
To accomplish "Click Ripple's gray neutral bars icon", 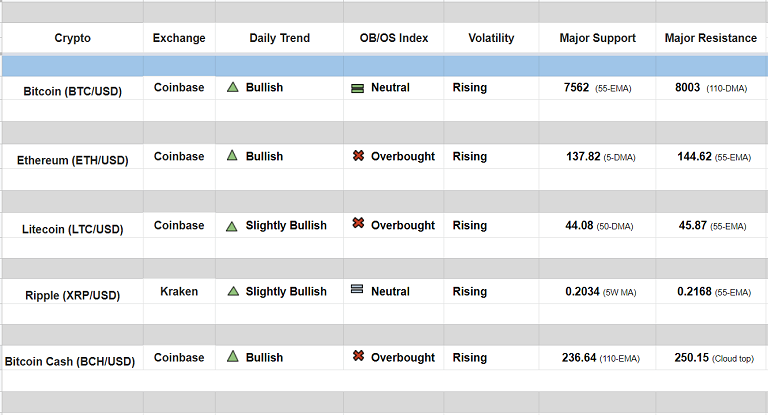I will tap(357, 291).
